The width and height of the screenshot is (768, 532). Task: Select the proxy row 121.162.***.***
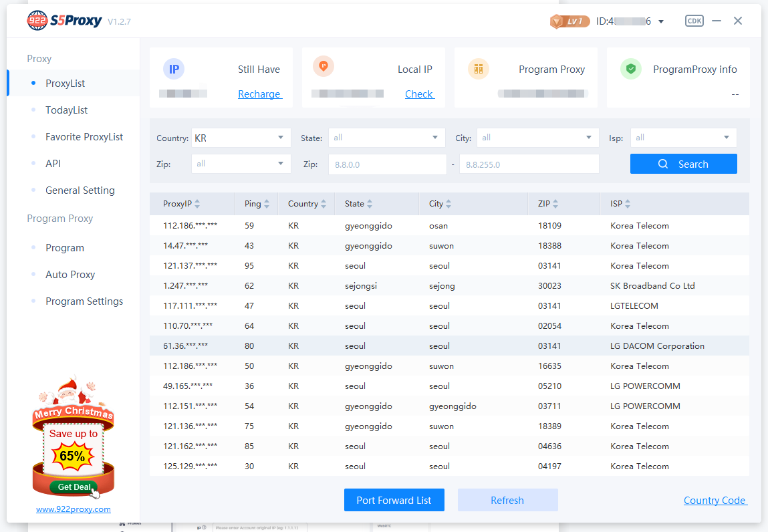tap(449, 446)
